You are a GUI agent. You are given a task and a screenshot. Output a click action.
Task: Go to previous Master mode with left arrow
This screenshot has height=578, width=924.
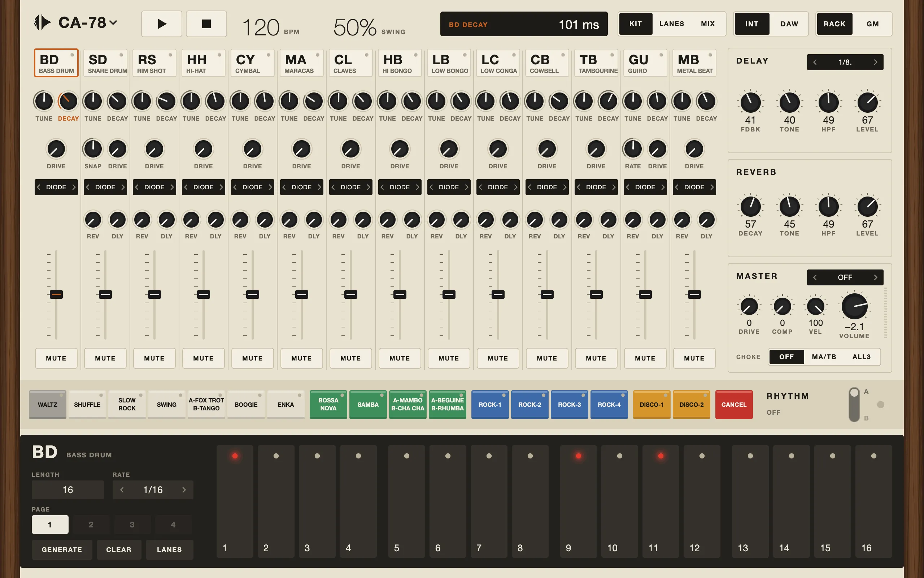(x=815, y=277)
